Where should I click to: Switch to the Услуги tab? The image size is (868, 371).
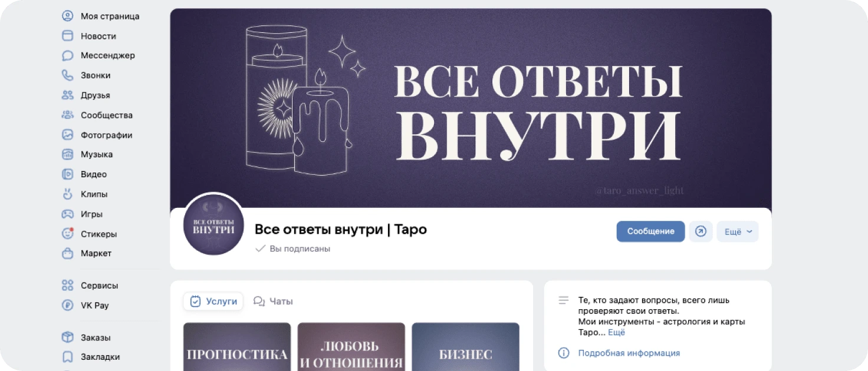213,302
